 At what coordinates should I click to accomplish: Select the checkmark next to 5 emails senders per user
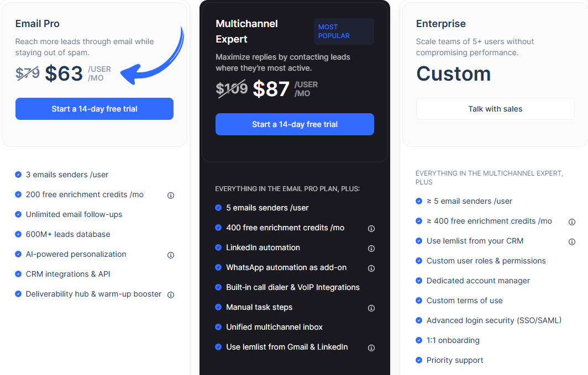[218, 208]
